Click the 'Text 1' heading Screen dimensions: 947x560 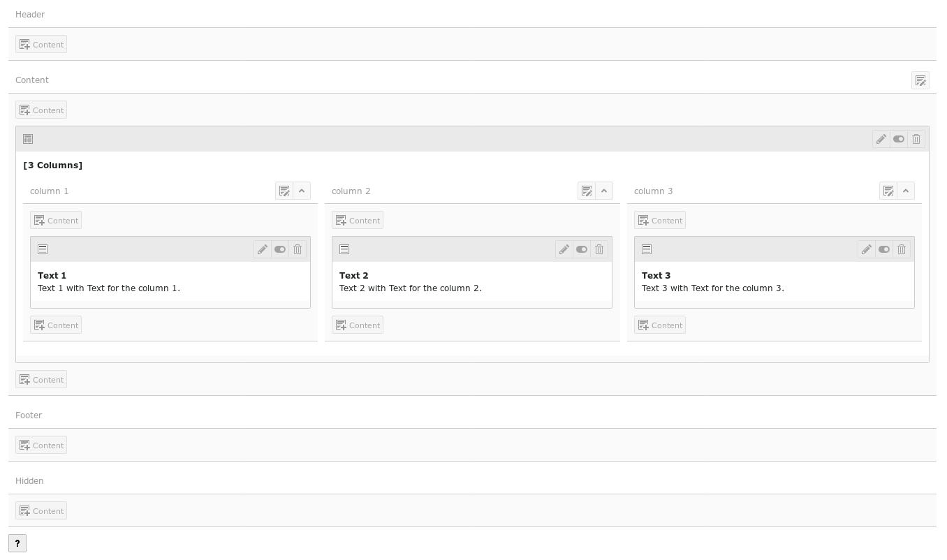click(52, 276)
